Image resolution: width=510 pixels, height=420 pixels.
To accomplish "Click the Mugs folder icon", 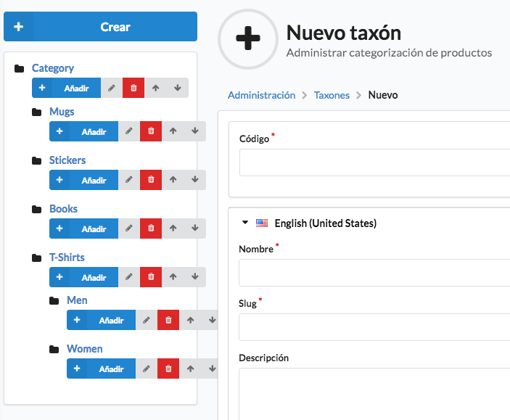I will tap(37, 112).
